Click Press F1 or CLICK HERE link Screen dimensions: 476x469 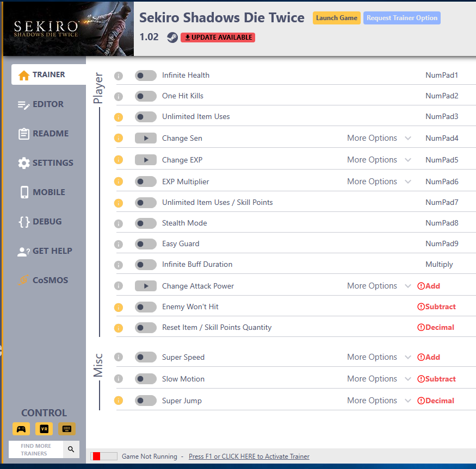click(249, 457)
